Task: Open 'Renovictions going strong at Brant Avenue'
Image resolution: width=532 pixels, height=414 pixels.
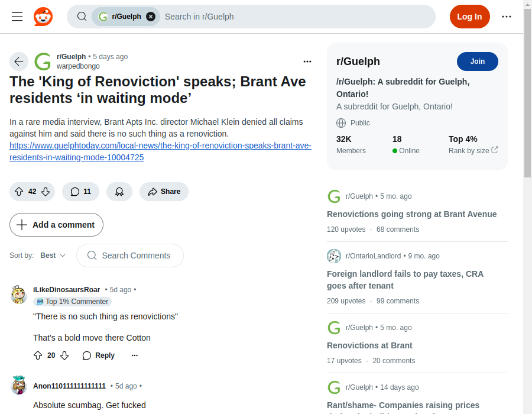Action: (411, 214)
